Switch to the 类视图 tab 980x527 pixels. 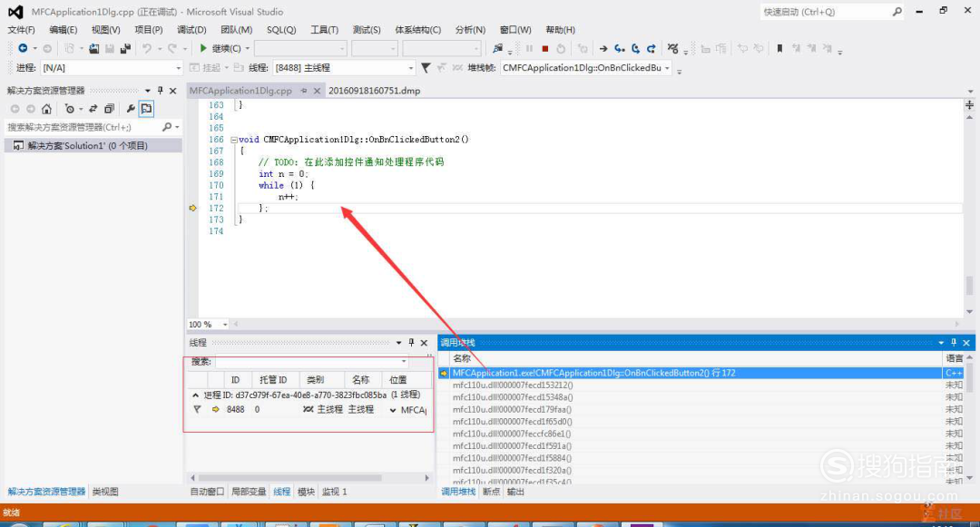pos(105,492)
